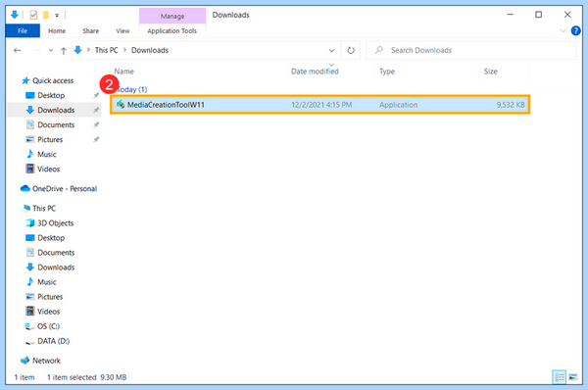Click the Quick access star icon
Screen dimensions: 588x390
click(25, 80)
